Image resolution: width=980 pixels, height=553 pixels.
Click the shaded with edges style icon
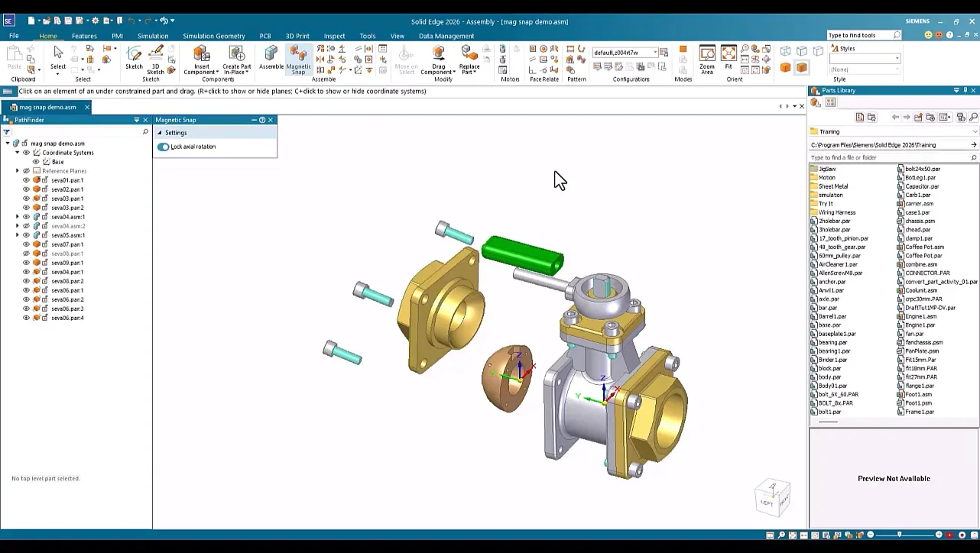point(801,68)
